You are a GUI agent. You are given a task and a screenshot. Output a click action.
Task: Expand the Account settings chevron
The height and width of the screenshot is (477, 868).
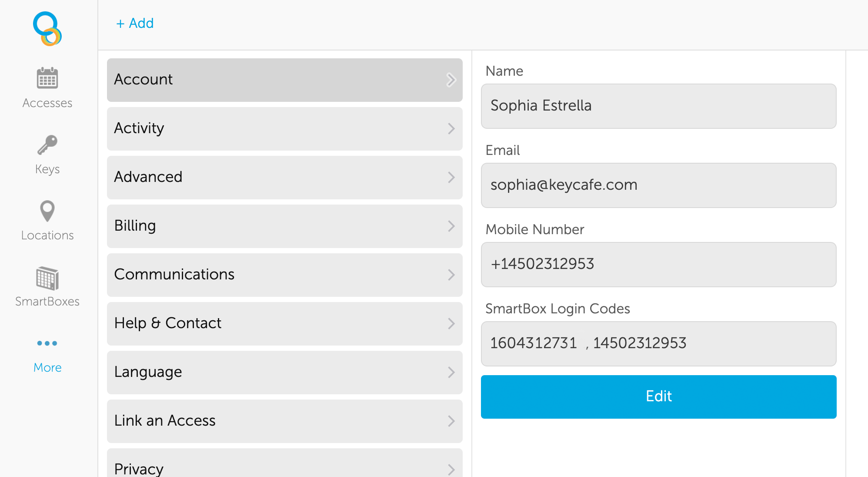click(x=450, y=80)
